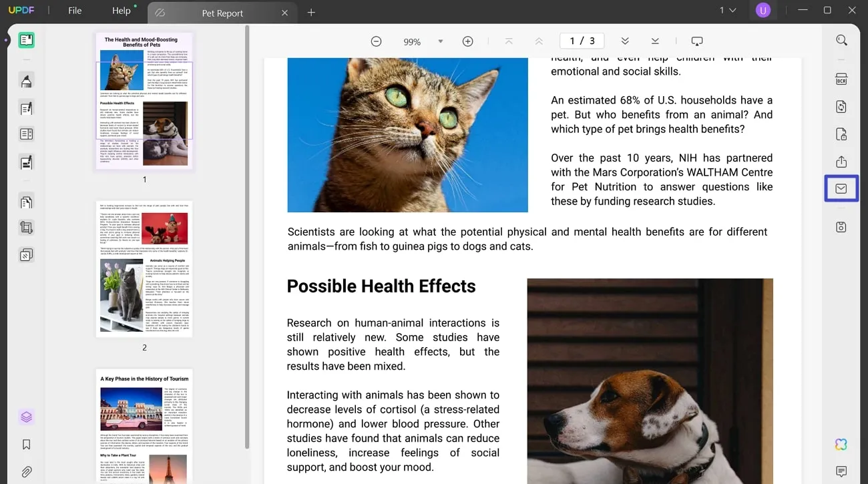Click the stacked pages tool icon
868x484 pixels.
(x=27, y=255)
